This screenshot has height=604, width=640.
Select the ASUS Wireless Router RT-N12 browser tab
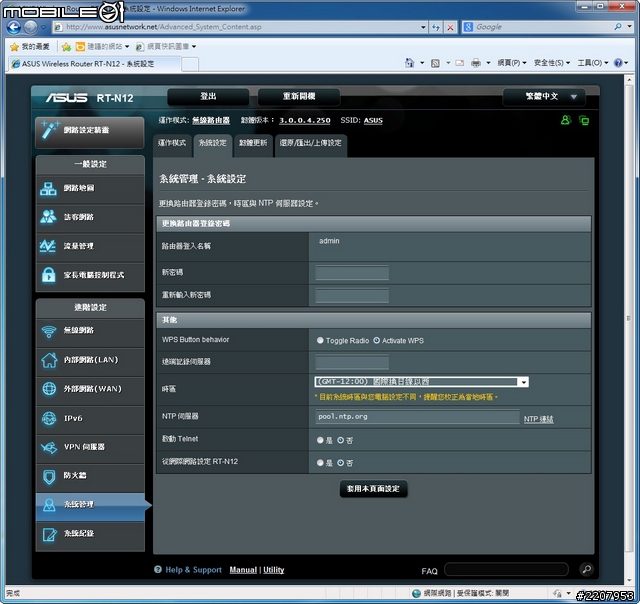pyautogui.click(x=94, y=64)
